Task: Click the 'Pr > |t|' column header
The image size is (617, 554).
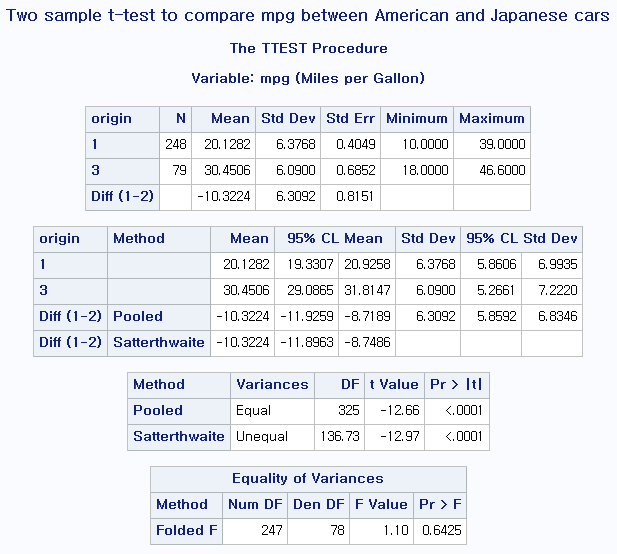Action: coord(456,384)
